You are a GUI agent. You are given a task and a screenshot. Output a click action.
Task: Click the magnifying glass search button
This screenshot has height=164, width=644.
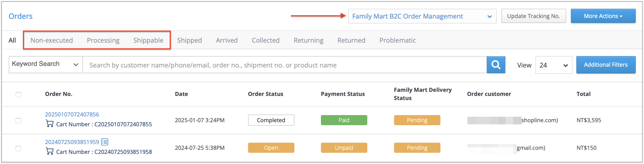(496, 65)
